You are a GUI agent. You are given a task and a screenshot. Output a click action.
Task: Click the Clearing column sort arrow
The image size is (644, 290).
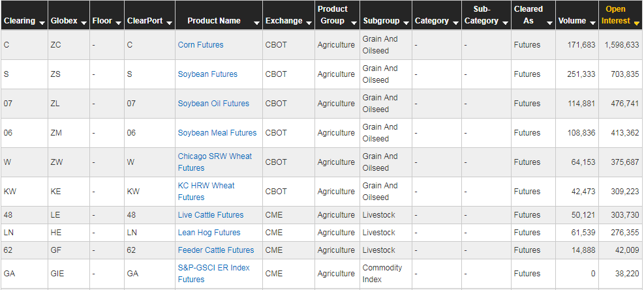[42, 22]
